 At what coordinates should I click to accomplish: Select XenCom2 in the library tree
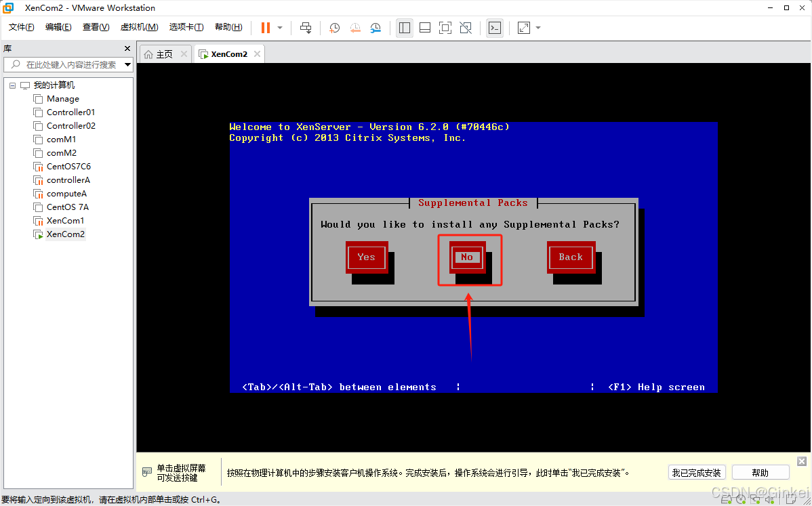(65, 234)
